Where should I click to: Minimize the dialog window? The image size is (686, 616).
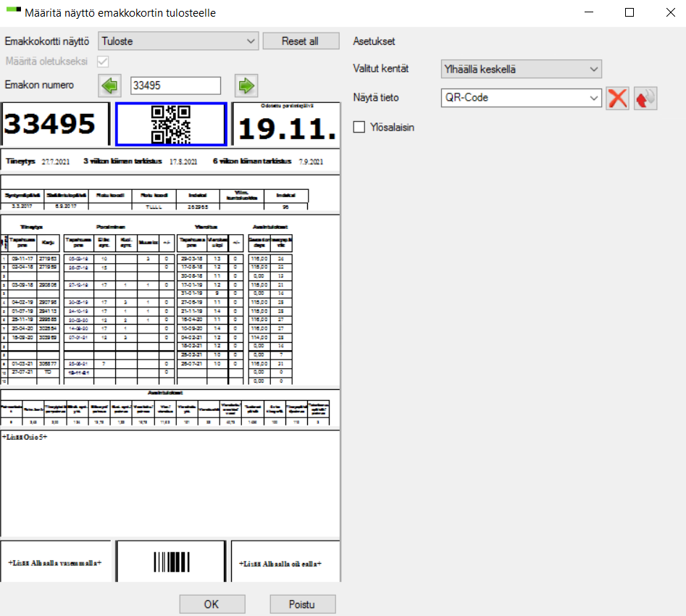tap(589, 12)
